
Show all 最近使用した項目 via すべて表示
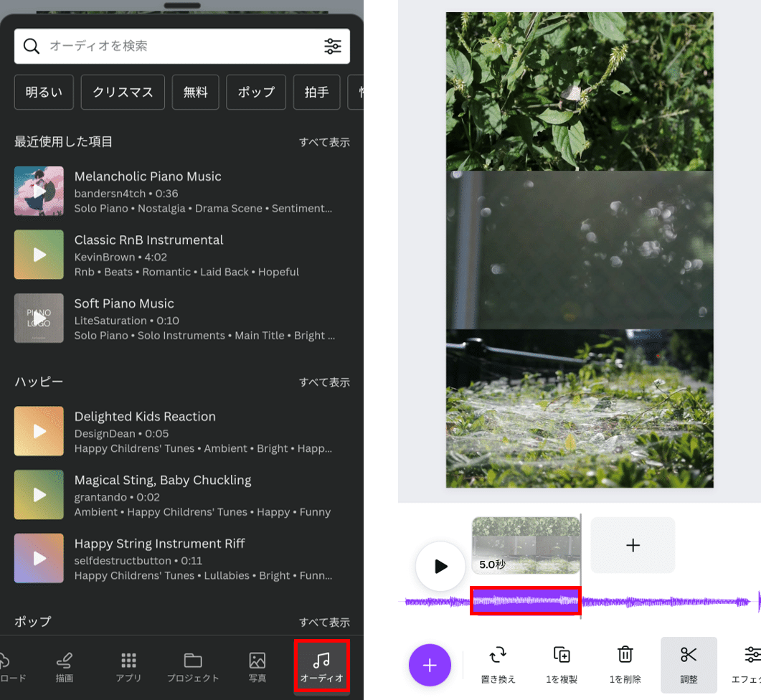pos(324,142)
